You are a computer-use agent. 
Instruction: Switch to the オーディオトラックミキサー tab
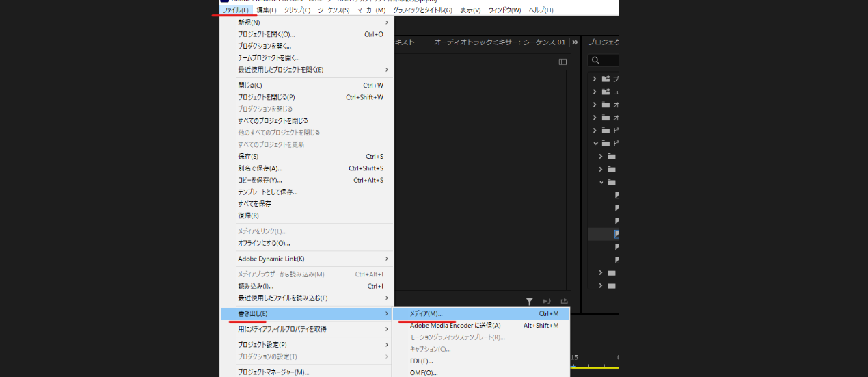point(499,42)
